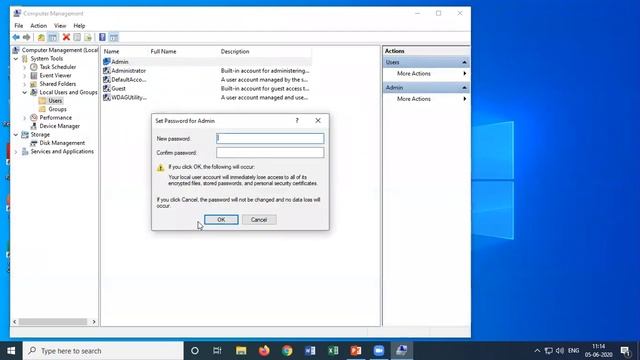Open the View menu

(60, 26)
